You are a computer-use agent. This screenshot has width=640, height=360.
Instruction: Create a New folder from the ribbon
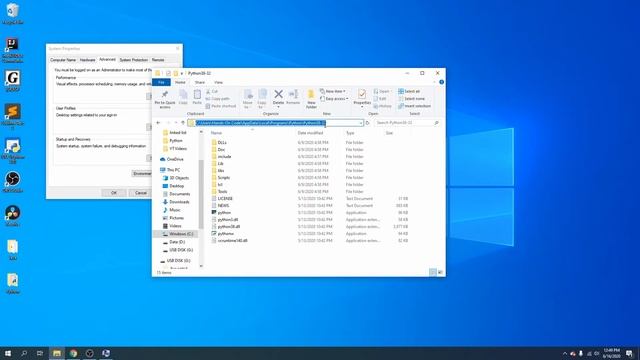click(311, 99)
